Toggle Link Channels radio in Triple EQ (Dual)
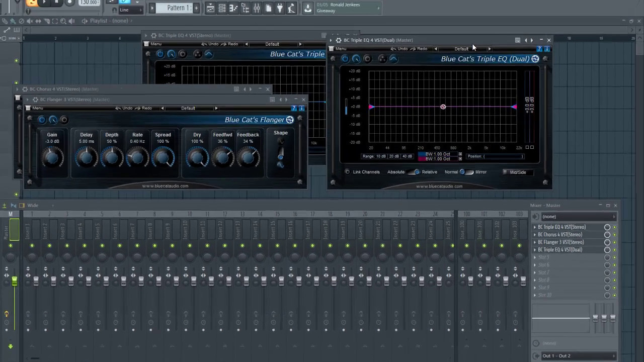This screenshot has width=644, height=362. coord(347,172)
